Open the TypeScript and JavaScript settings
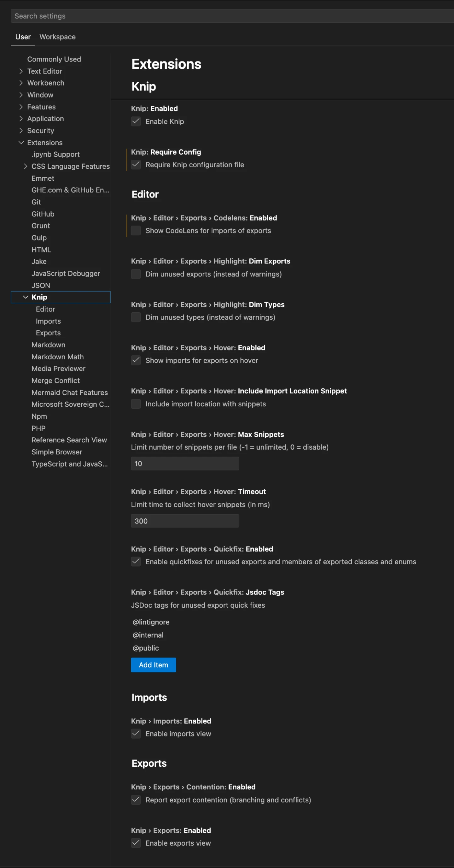This screenshot has height=868, width=454. 70,464
